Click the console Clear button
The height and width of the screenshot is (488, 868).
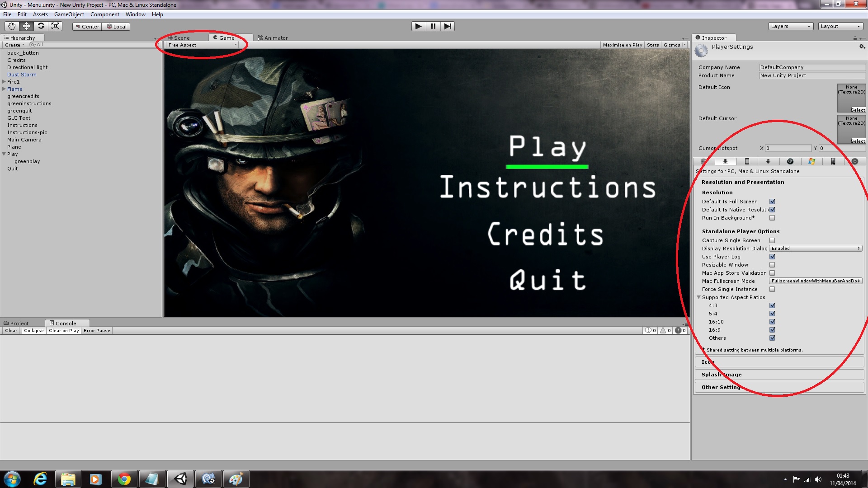(x=11, y=331)
